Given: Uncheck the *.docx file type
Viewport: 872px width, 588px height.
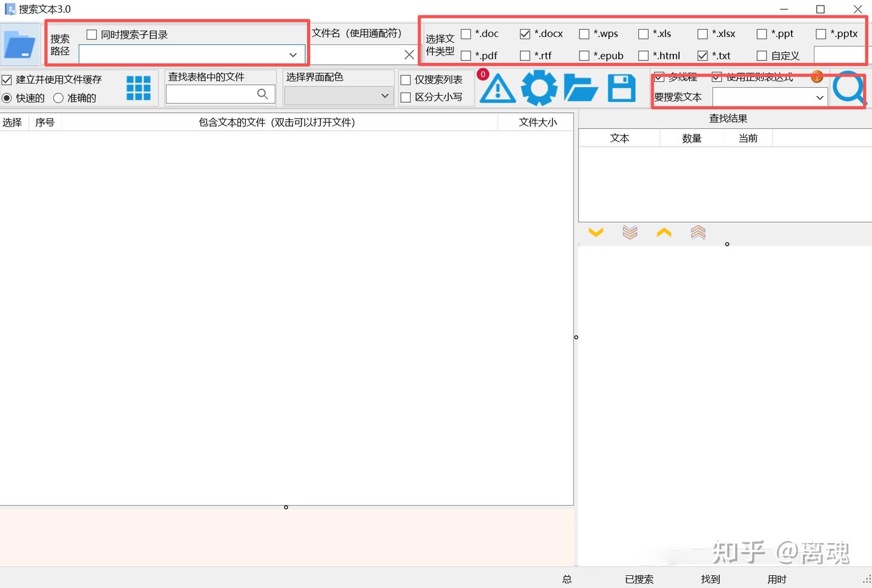Looking at the screenshot, I should pos(525,34).
